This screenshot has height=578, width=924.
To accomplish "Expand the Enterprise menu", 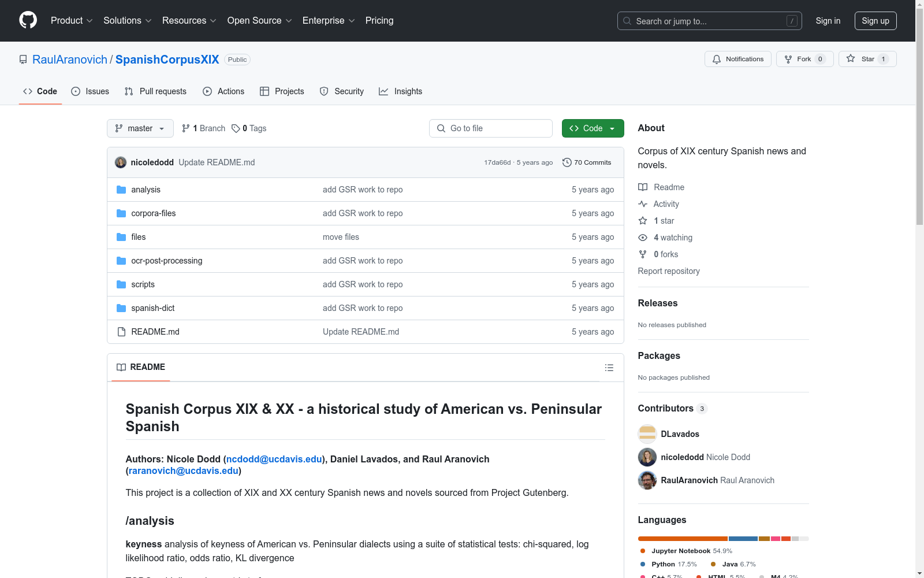I will coord(328,20).
